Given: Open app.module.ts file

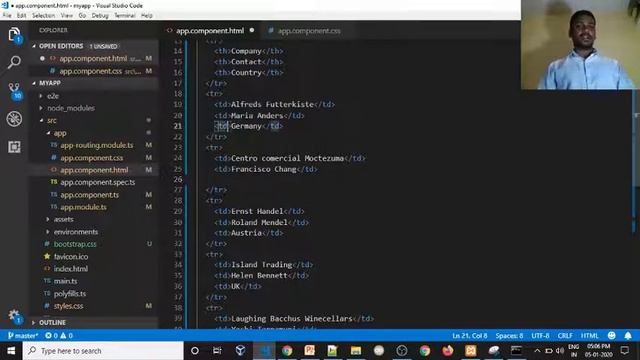Looking at the screenshot, I should 83,207.
